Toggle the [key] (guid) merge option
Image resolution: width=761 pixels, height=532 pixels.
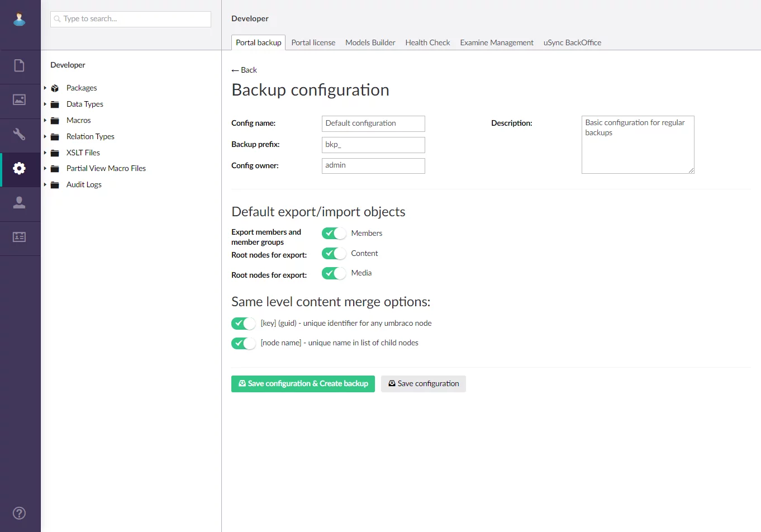(243, 324)
